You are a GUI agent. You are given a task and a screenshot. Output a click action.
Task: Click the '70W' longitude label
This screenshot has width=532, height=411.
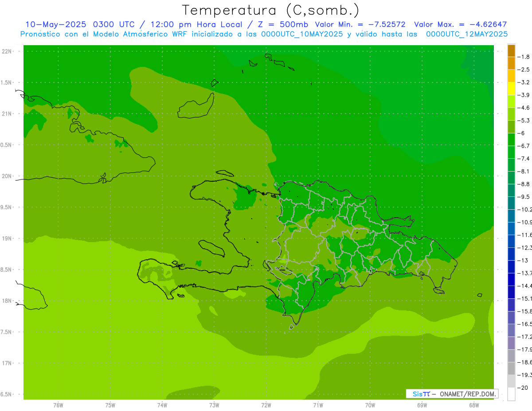click(370, 405)
